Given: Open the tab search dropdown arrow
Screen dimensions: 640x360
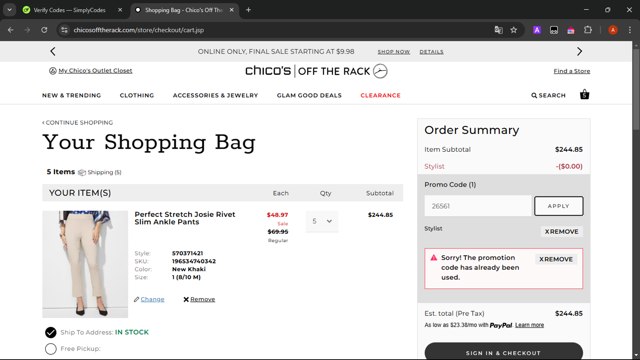Looking at the screenshot, I should pos(9,10).
